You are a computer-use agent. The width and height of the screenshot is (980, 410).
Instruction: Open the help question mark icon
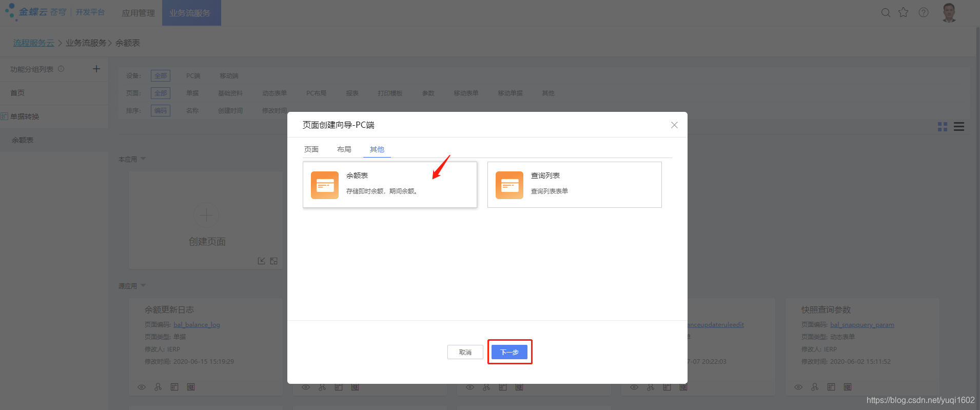click(924, 12)
